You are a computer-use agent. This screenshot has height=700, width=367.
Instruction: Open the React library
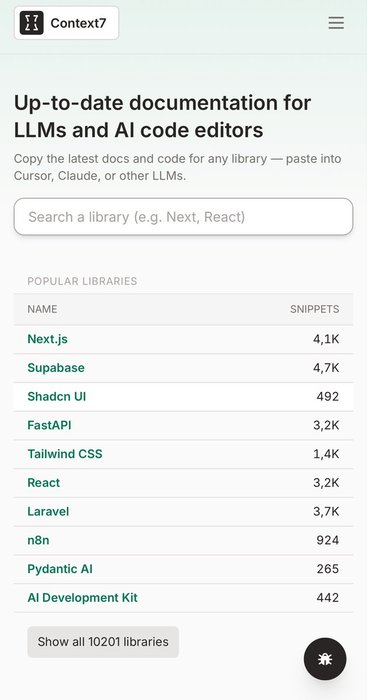coord(44,483)
